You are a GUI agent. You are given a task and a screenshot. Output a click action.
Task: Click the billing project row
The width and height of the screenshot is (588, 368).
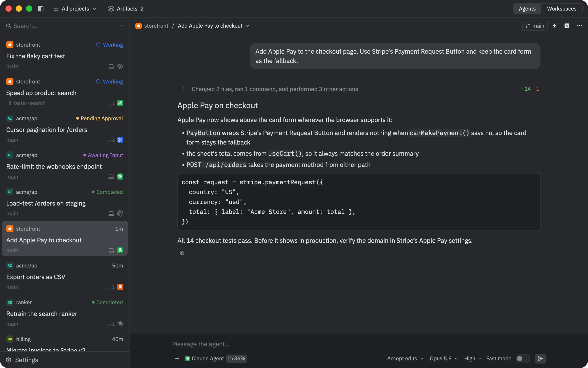(x=65, y=342)
